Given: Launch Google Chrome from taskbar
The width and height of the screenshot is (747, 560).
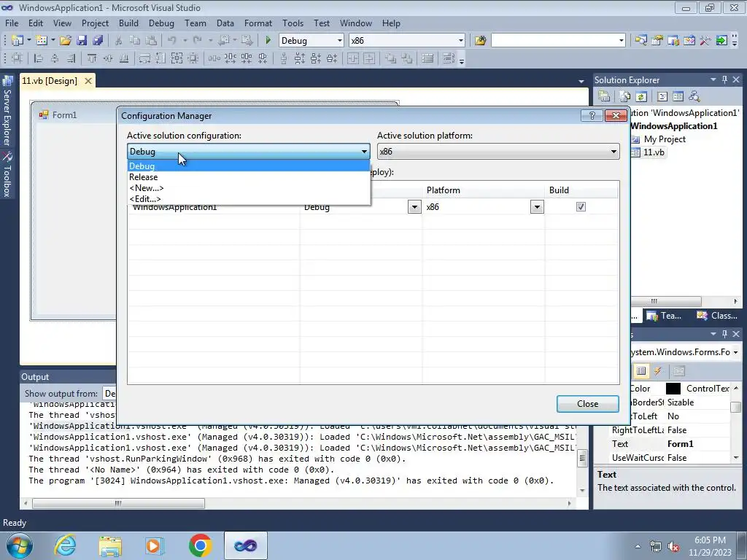Looking at the screenshot, I should [x=200, y=545].
